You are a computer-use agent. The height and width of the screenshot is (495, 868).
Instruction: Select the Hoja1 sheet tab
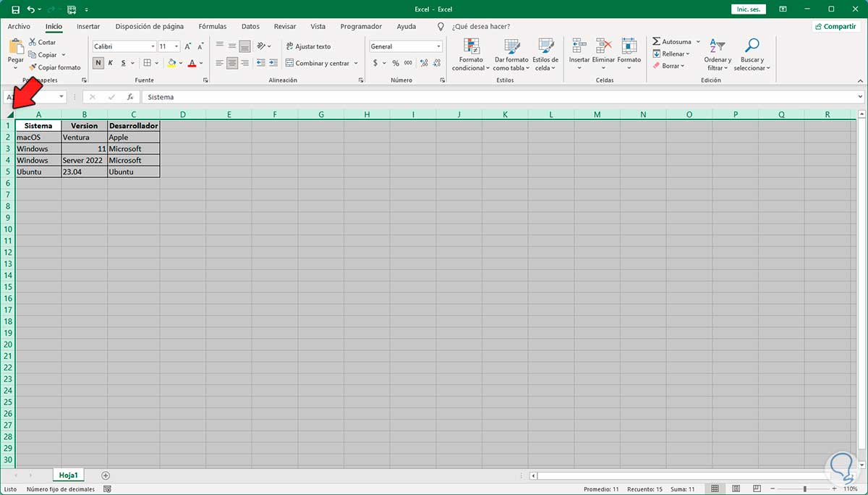point(69,475)
